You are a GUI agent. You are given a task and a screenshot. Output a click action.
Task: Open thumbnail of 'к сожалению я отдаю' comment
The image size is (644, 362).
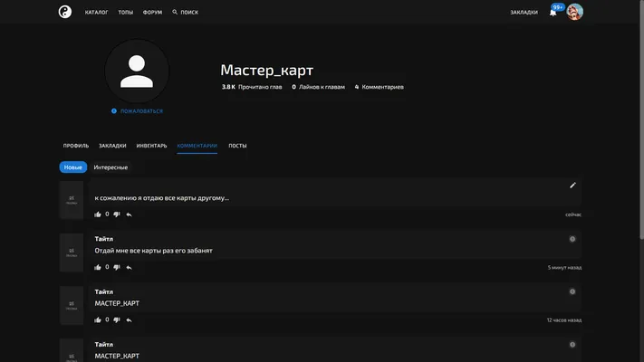[72, 200]
